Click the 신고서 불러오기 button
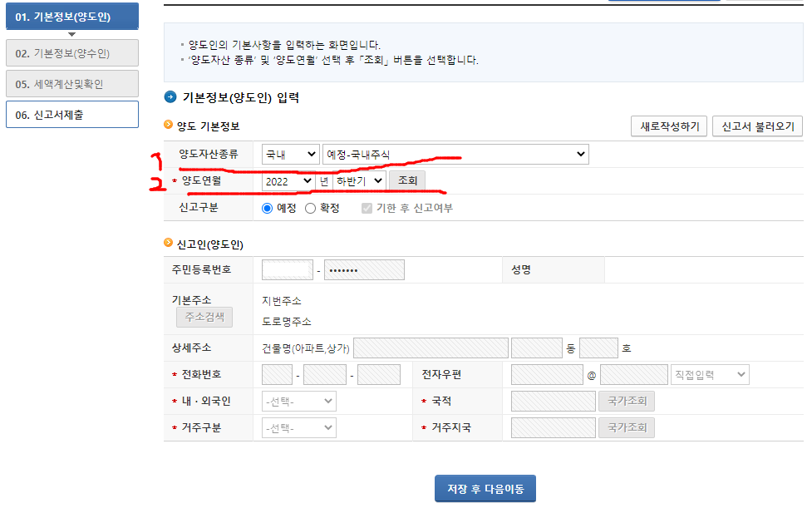812x508 pixels. [x=756, y=125]
